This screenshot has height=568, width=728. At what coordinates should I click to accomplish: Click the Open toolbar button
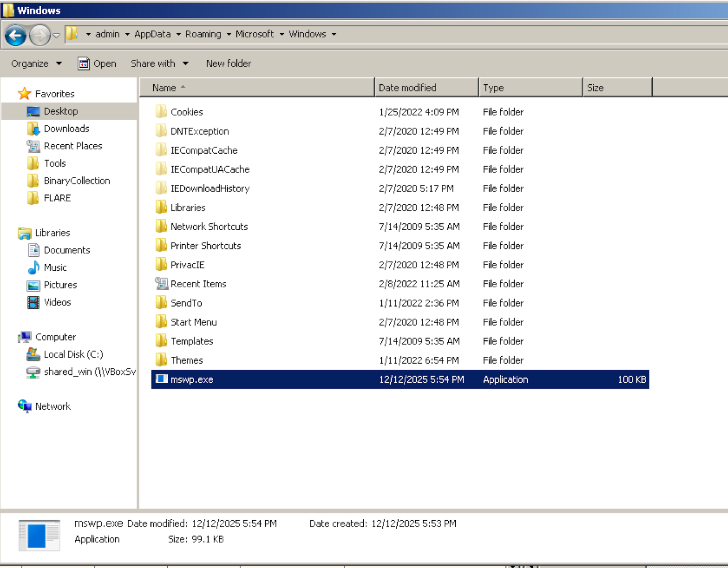(97, 64)
